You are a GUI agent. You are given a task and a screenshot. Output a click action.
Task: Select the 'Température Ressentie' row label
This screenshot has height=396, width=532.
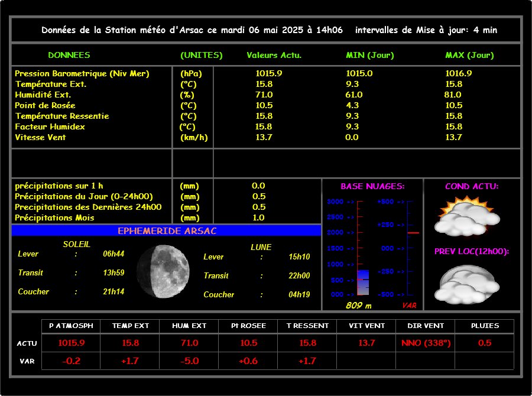[62, 116]
